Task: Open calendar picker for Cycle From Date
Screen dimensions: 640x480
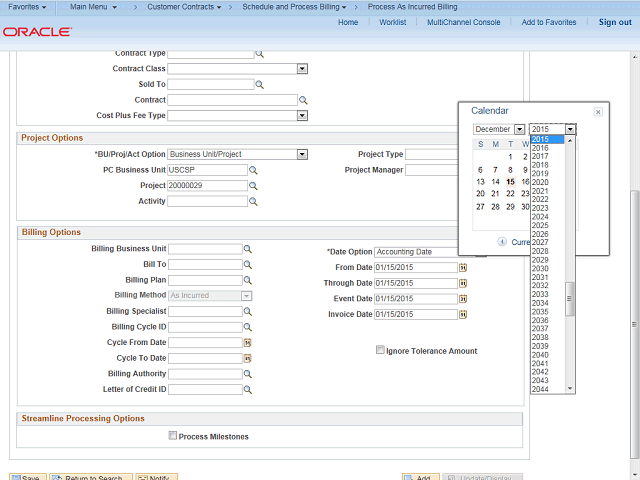Action: [x=247, y=342]
